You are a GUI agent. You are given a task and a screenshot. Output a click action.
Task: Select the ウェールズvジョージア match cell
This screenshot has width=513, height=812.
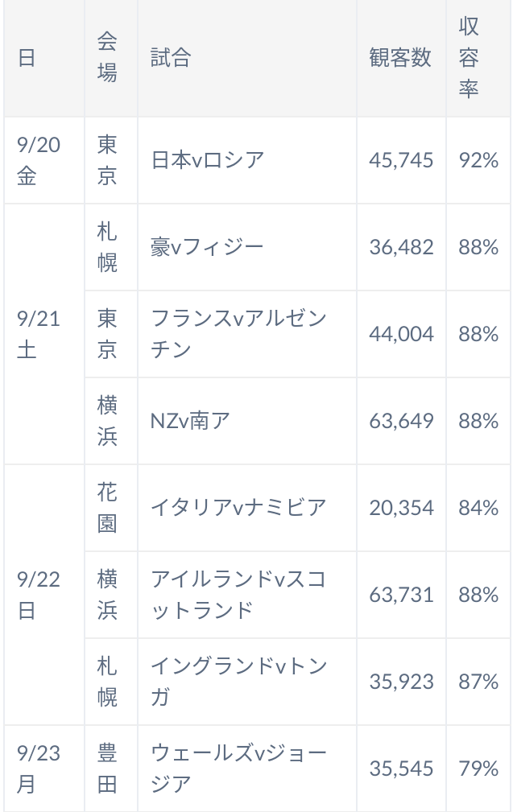click(247, 769)
